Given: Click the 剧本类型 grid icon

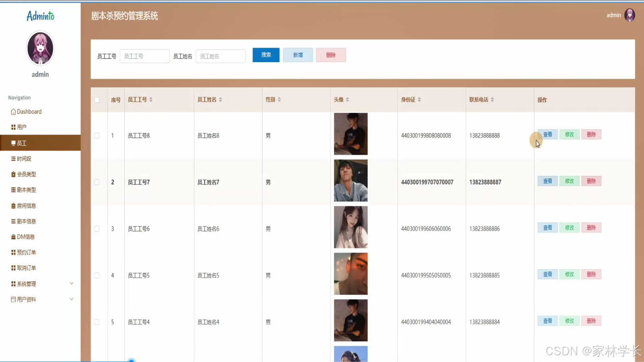Looking at the screenshot, I should (x=13, y=190).
